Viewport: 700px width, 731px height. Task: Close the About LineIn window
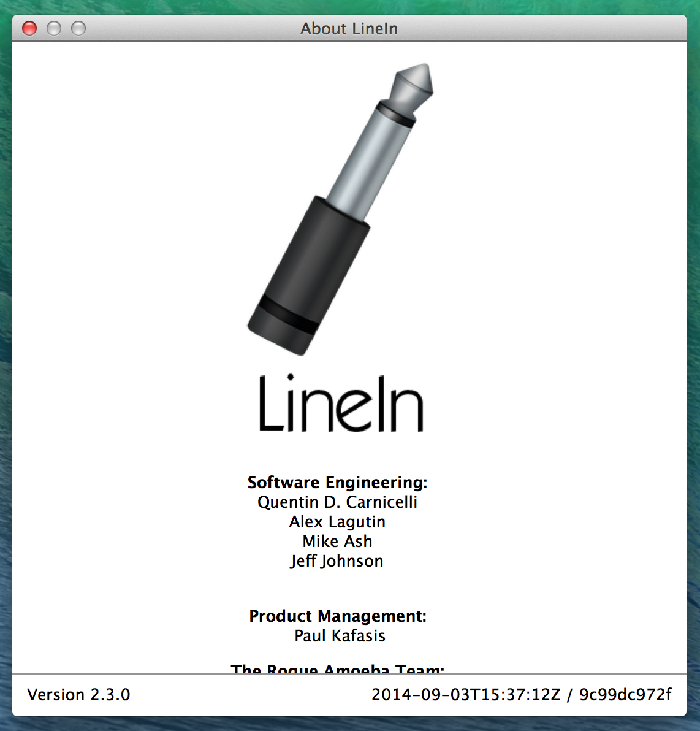[29, 28]
